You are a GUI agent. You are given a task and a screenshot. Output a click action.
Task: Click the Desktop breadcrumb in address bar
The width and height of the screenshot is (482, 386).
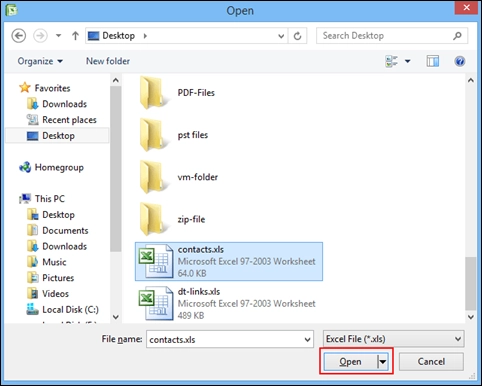click(118, 36)
